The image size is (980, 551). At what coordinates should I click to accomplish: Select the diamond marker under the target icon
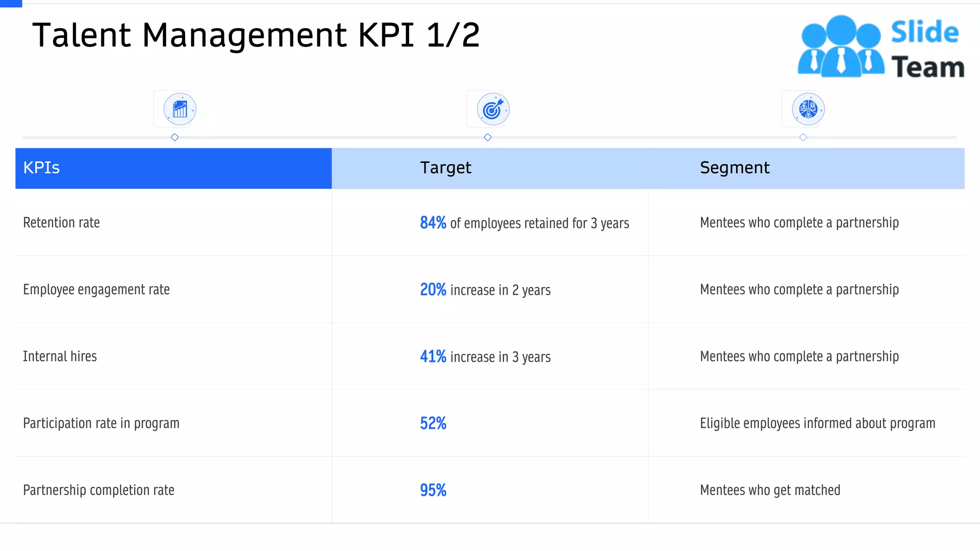(x=488, y=137)
